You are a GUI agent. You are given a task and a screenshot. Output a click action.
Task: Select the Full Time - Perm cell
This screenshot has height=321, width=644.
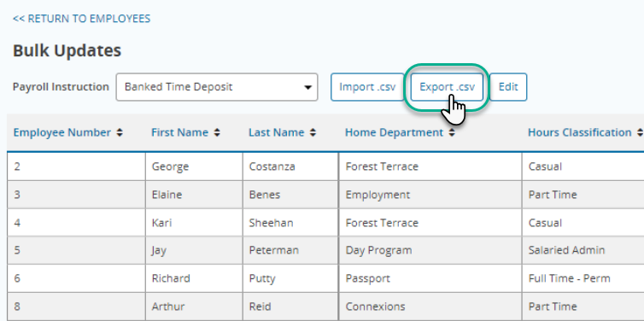[x=583, y=278]
